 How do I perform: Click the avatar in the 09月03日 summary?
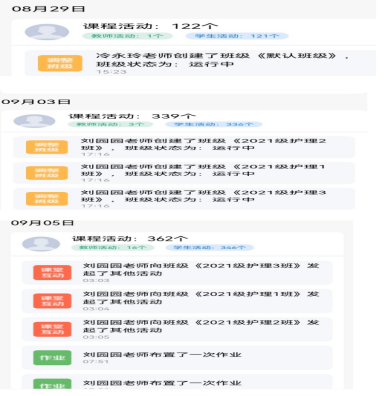34,121
